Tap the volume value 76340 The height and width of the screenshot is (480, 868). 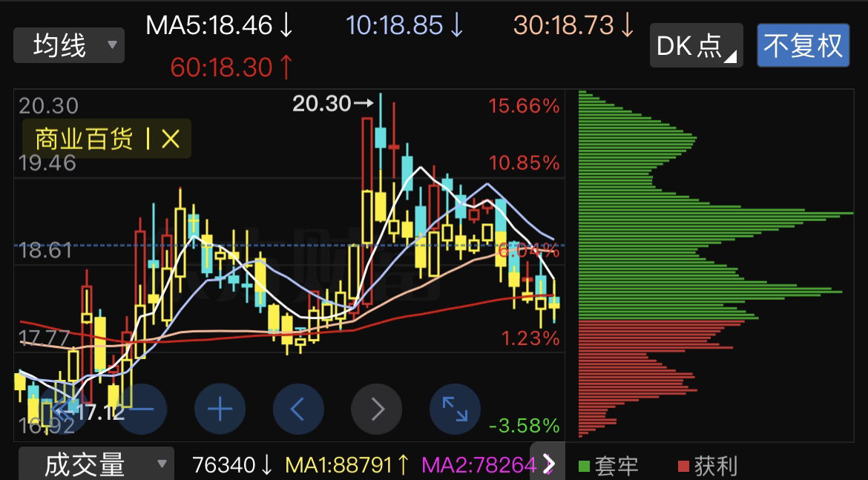click(x=232, y=465)
